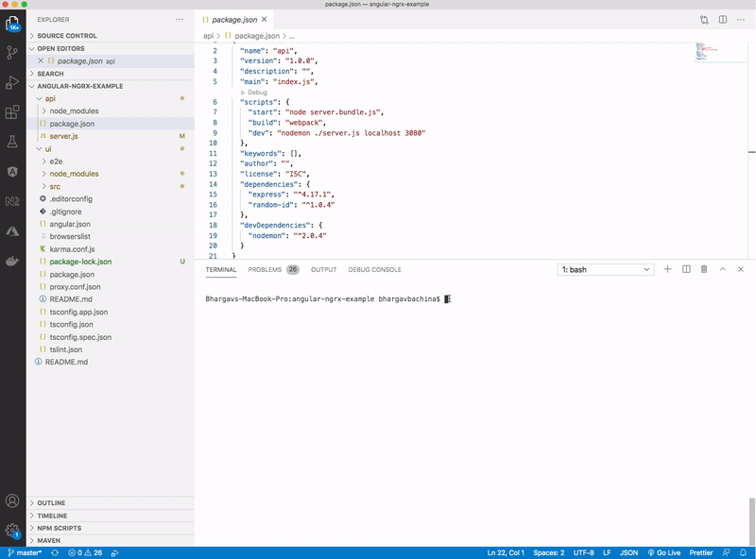Click UTF-8 encoding in status bar

pyautogui.click(x=583, y=552)
